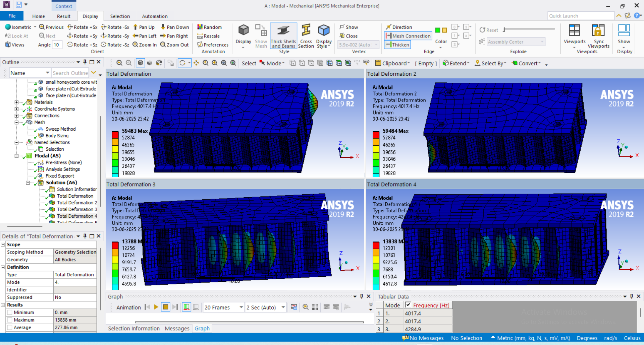Adjust the Explode slider
The width and height of the screenshot is (644, 345).
504,30
